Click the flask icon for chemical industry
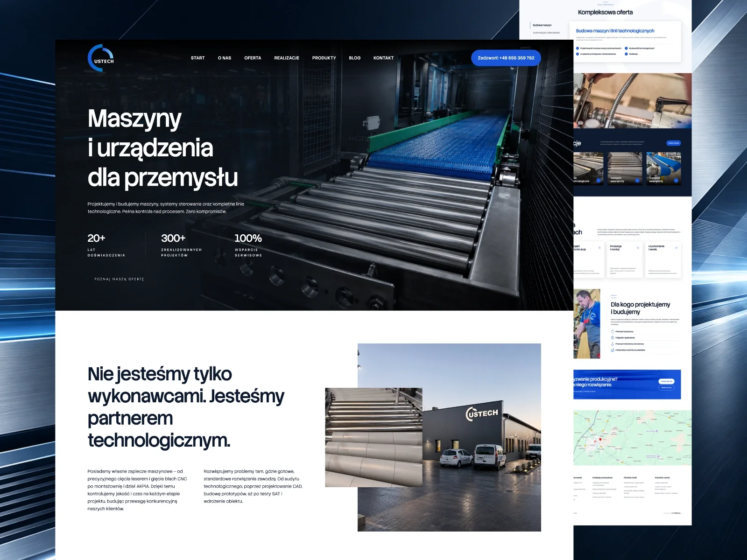Viewport: 747px width, 560px height. coord(613,344)
